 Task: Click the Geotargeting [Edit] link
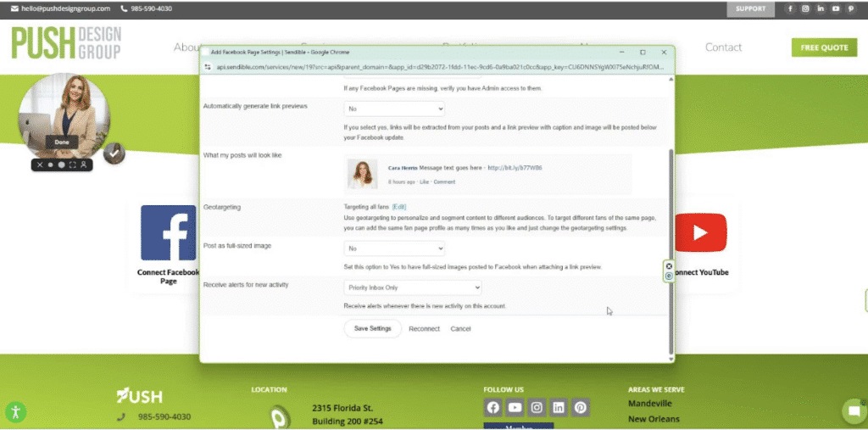(x=399, y=207)
